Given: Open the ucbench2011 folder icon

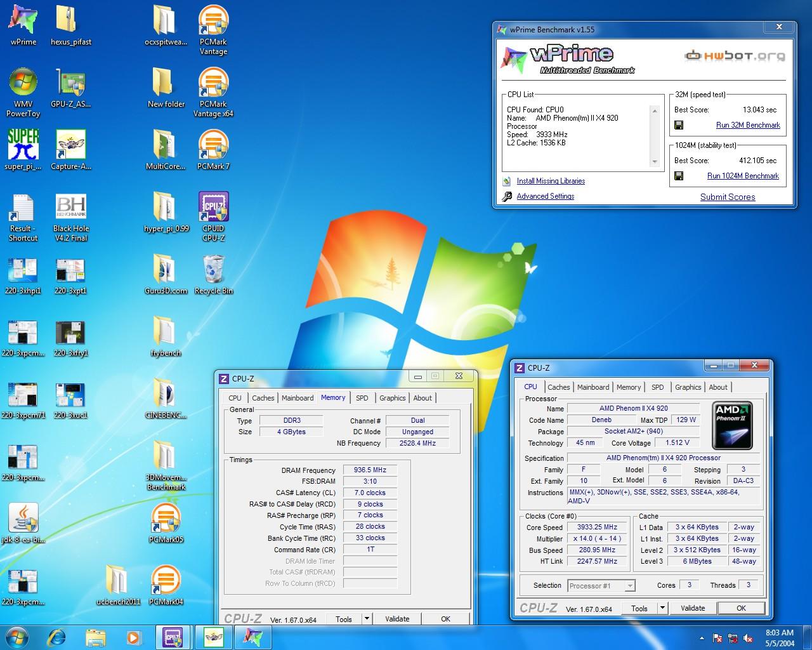Looking at the screenshot, I should click(118, 585).
